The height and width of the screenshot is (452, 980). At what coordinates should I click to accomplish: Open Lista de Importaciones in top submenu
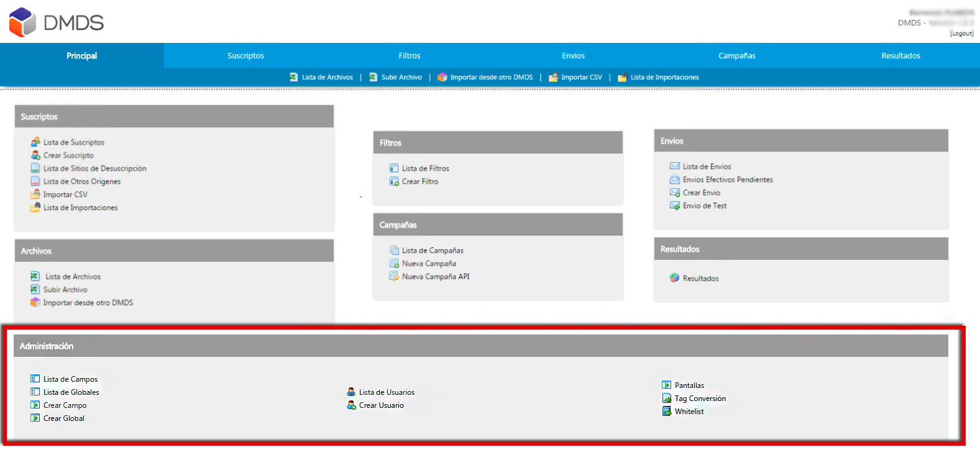click(664, 77)
